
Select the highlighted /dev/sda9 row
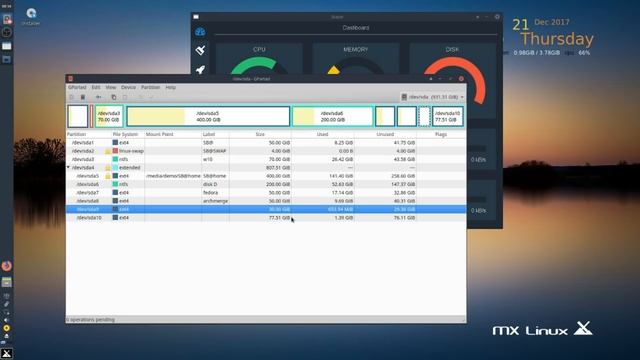click(266, 209)
